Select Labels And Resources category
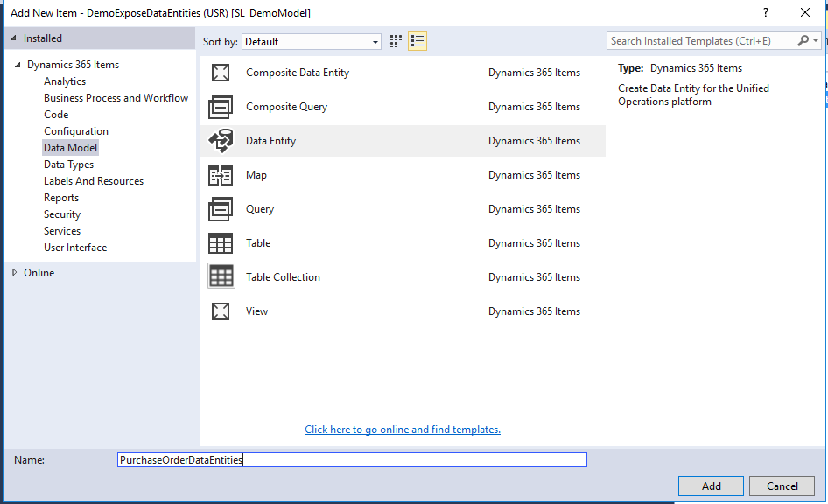828x504 pixels. point(94,181)
